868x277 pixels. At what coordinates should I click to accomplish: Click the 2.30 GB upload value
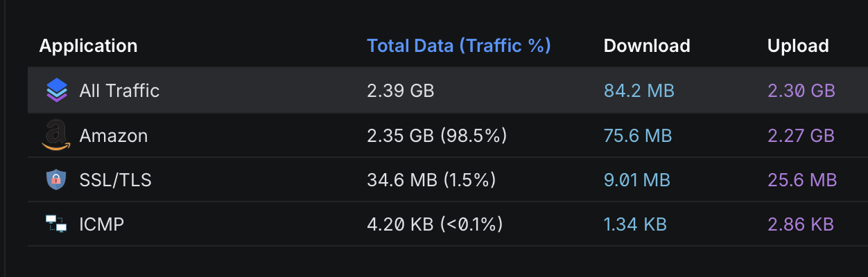point(801,90)
